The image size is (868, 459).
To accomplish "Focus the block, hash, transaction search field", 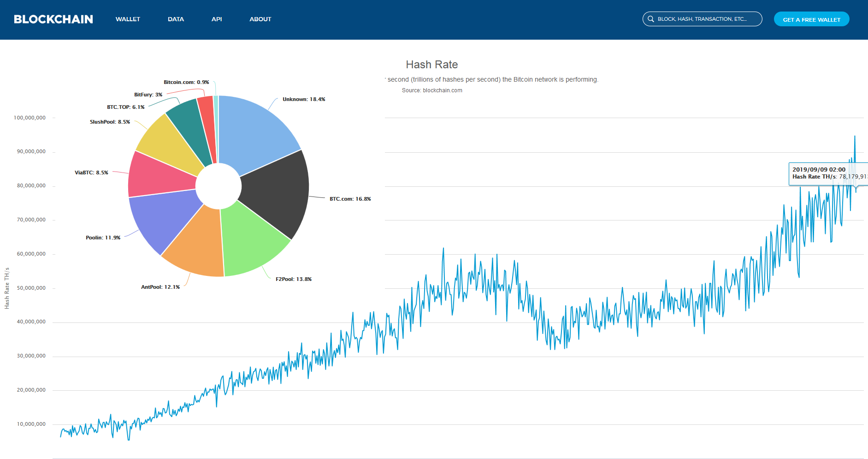I will [x=702, y=19].
